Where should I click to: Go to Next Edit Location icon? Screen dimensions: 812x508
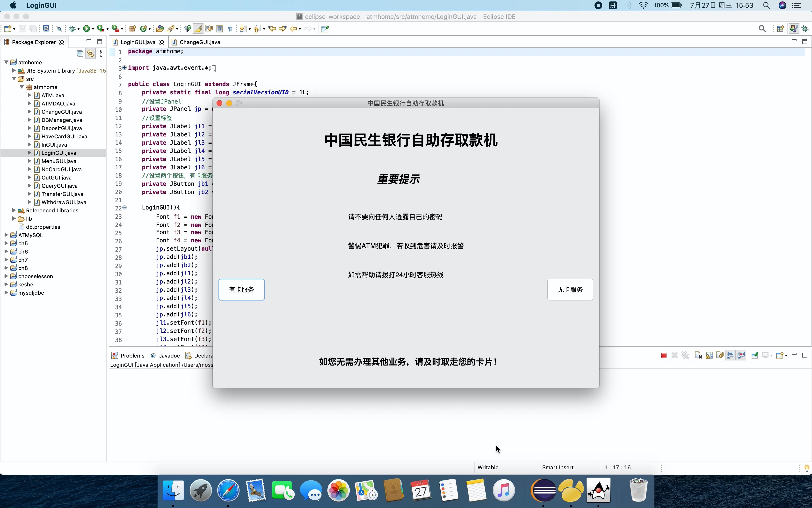[x=283, y=29]
